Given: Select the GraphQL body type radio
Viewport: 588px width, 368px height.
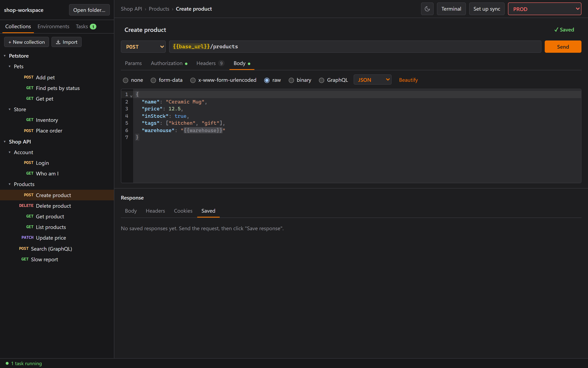Looking at the screenshot, I should [321, 80].
